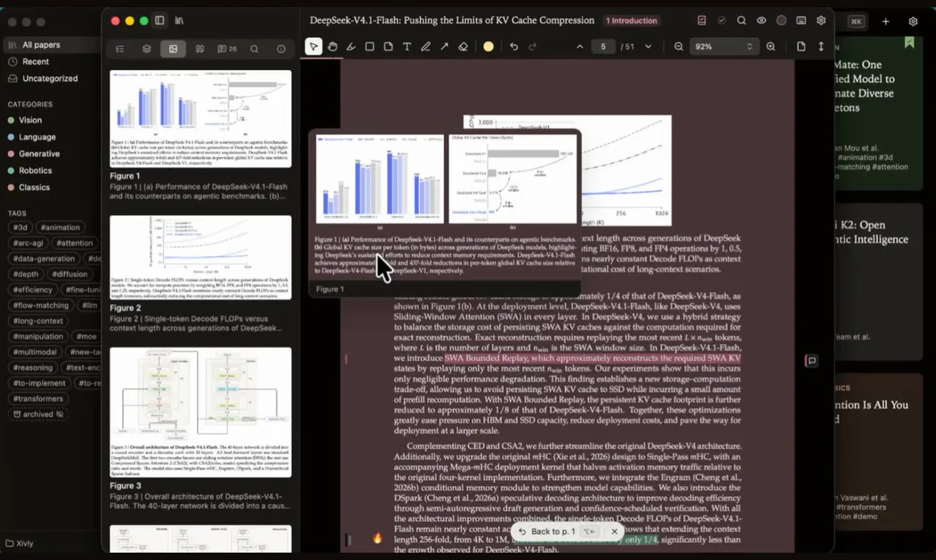Select the highlighter tool

(351, 46)
